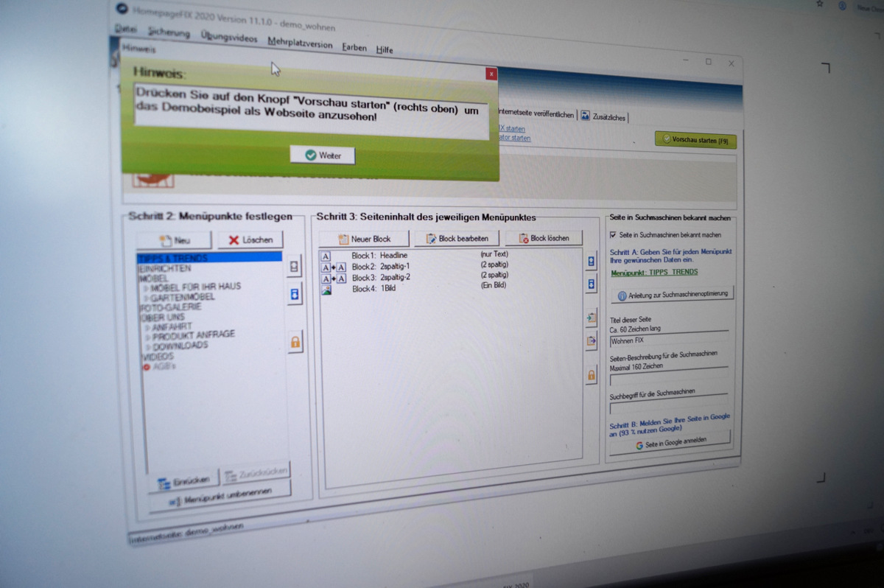Image resolution: width=884 pixels, height=588 pixels.
Task: Move block up arrow icon
Action: coord(591,261)
